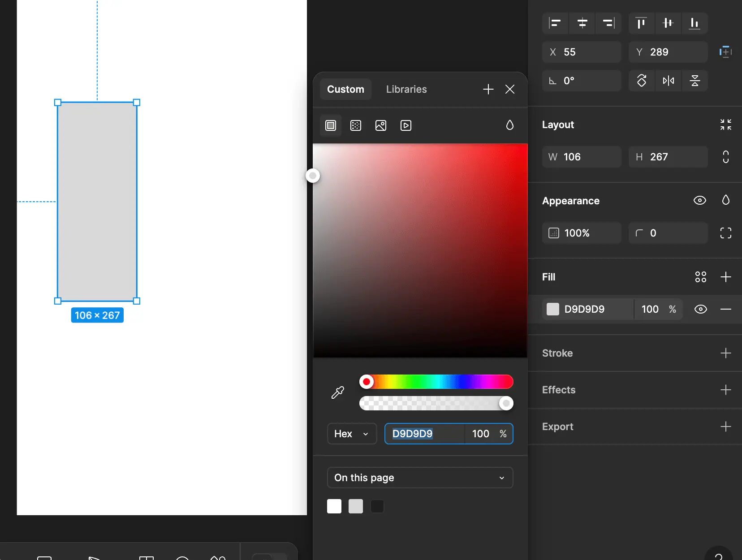Click the eyedropper color sampler icon

click(x=337, y=392)
